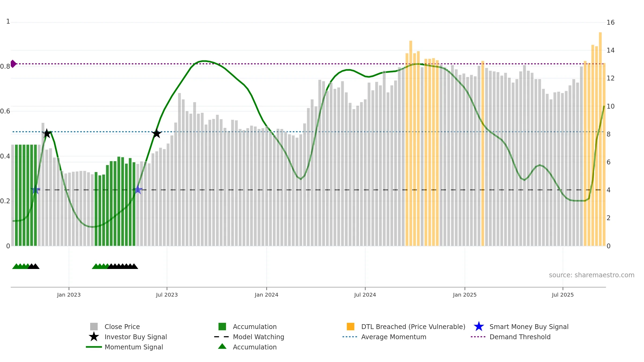Toggle the Average Momentum legend label

click(394, 337)
